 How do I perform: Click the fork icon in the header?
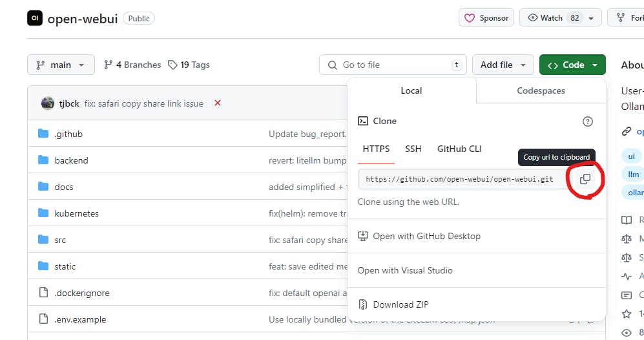click(x=621, y=17)
